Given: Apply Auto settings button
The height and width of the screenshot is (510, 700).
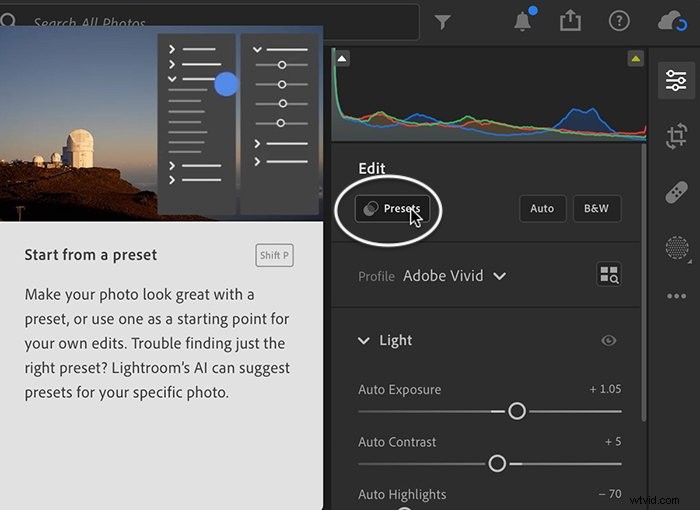Looking at the screenshot, I should tap(542, 209).
